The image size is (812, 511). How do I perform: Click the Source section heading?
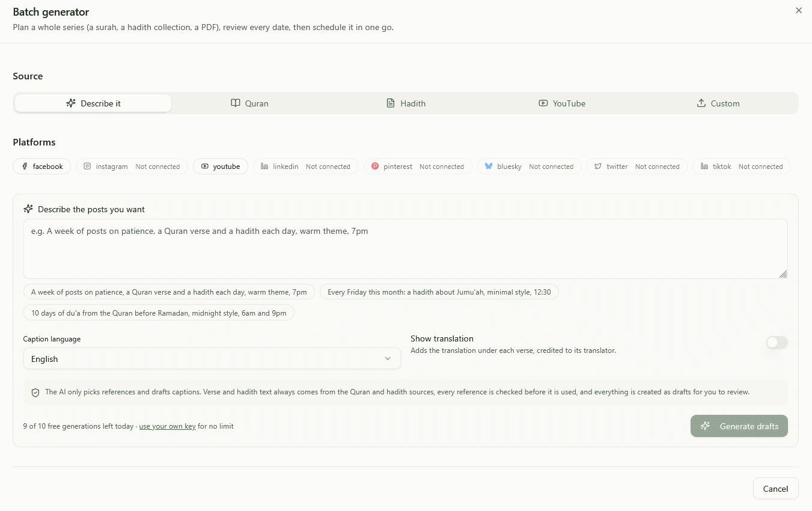point(28,76)
